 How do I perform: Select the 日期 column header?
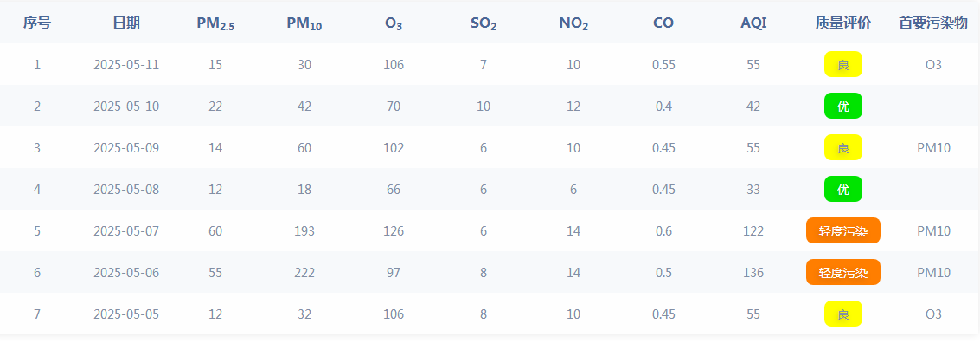coord(126,23)
